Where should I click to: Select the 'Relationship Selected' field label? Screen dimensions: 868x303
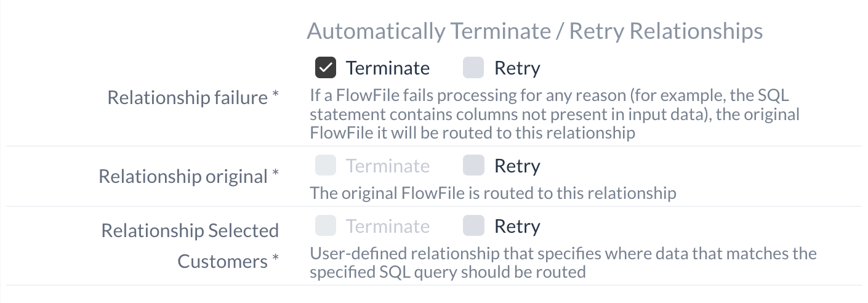pos(190,231)
